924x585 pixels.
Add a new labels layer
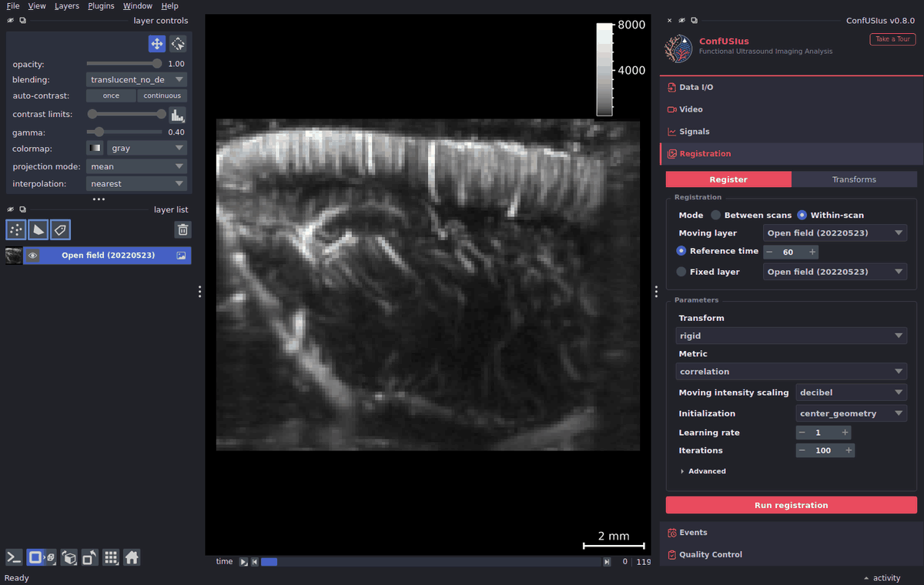60,229
